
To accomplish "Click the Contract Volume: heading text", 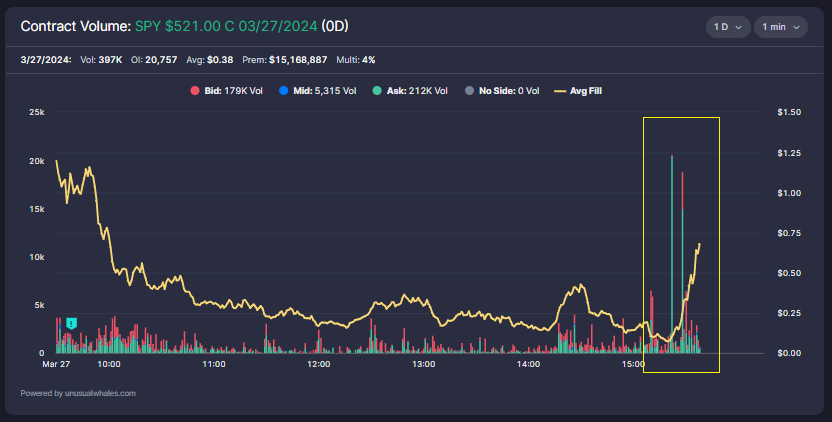I will pos(75,26).
